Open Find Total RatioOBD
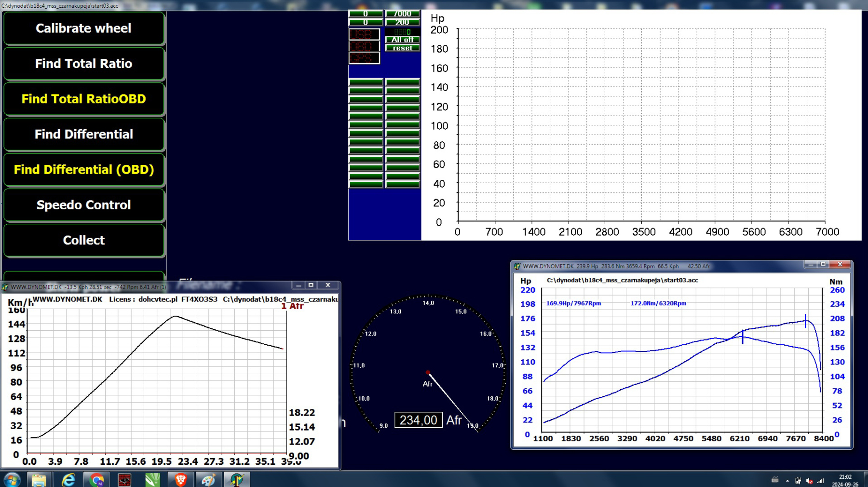 click(84, 99)
